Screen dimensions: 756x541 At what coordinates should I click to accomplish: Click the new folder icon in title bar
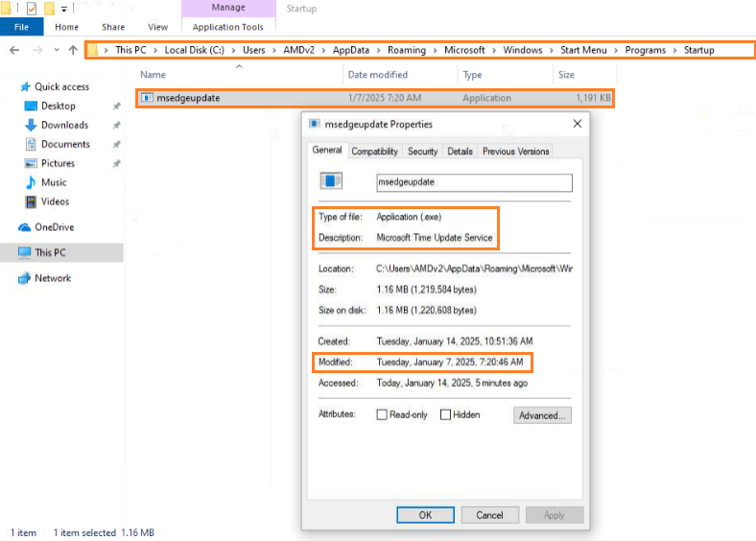coord(49,8)
